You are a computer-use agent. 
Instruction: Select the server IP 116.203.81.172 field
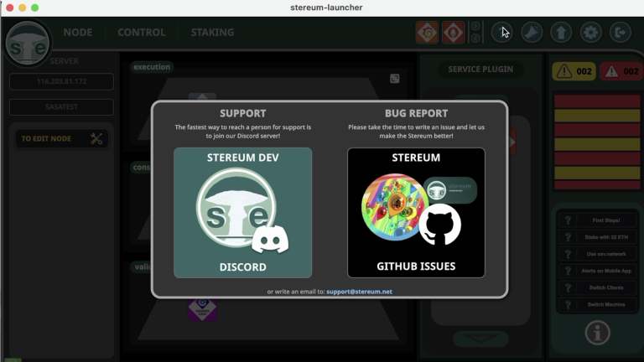[x=61, y=81]
